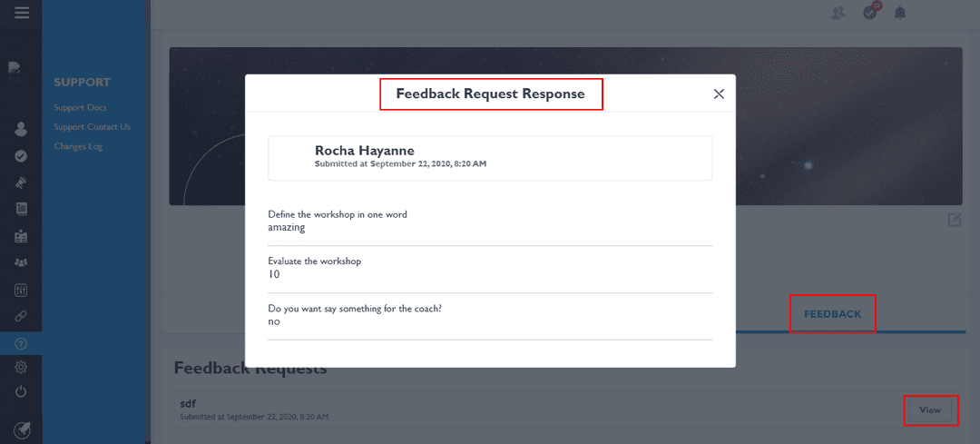Click the Rocha Hayanne name
The width and height of the screenshot is (980, 444).
365,150
